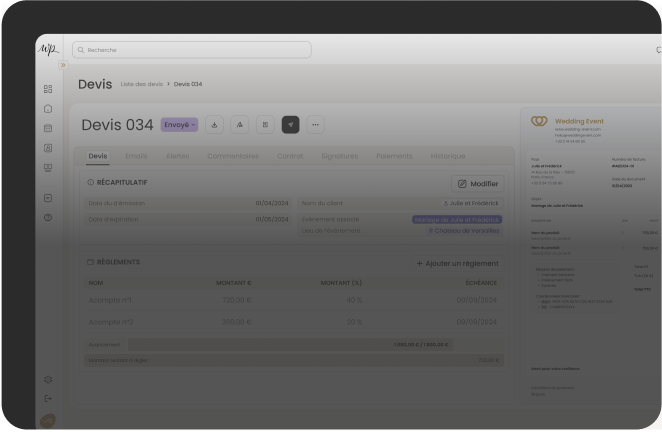Click the Règlements wallet icon

90,262
